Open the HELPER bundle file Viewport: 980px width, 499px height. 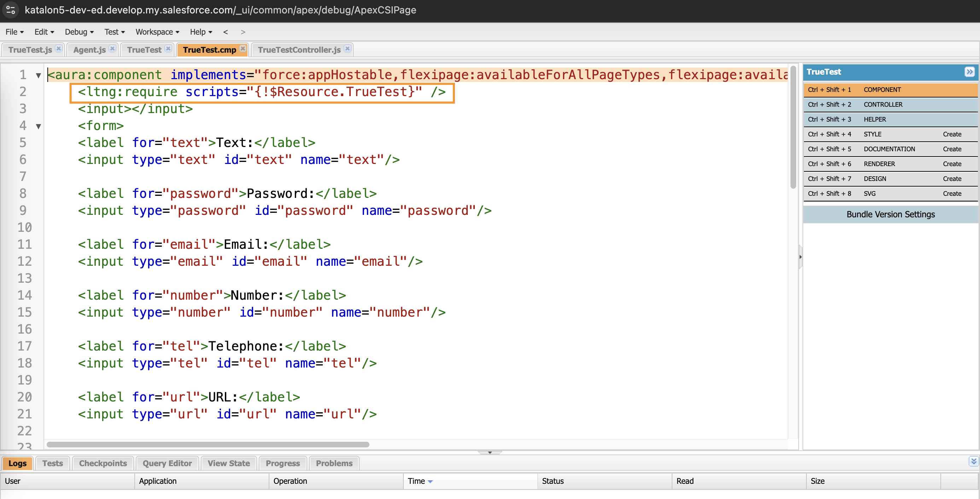[x=890, y=119]
